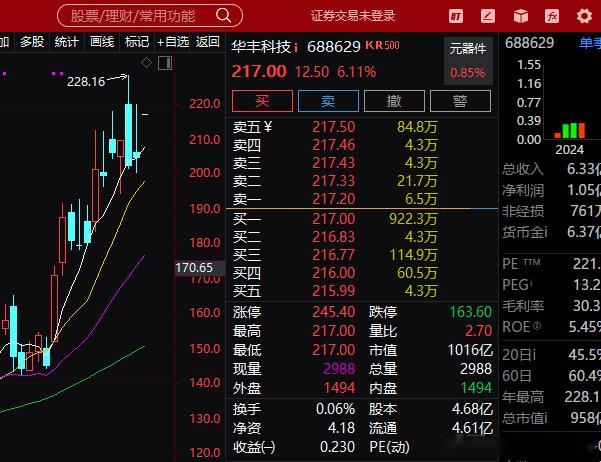
Task: Click 证券交易未登录 login text
Action: tap(353, 16)
